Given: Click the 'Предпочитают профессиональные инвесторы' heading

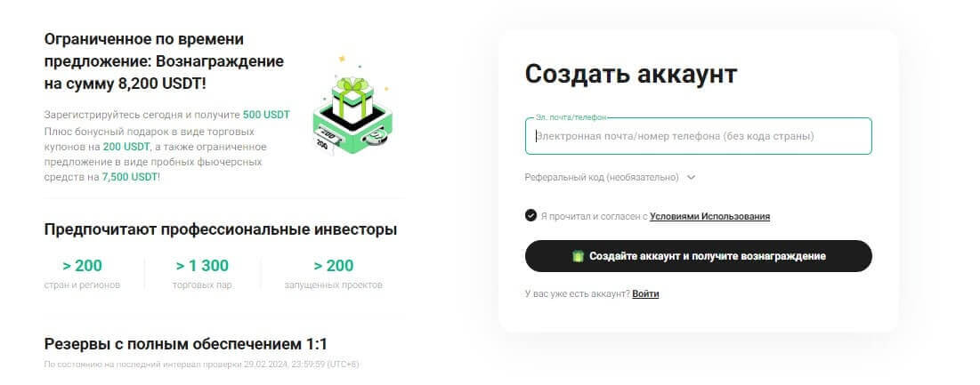Looking at the screenshot, I should [221, 229].
